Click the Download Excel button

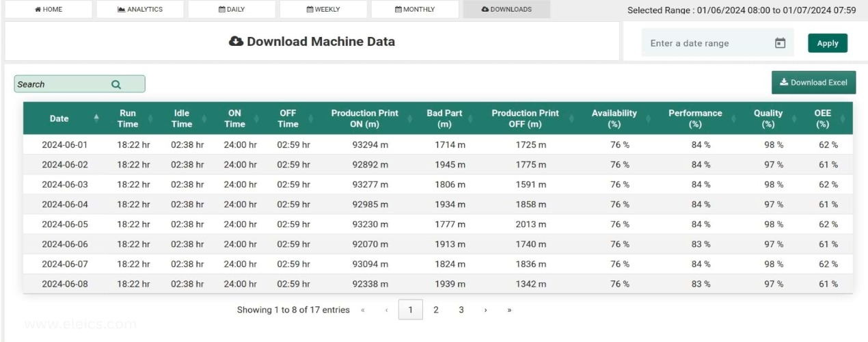point(813,83)
